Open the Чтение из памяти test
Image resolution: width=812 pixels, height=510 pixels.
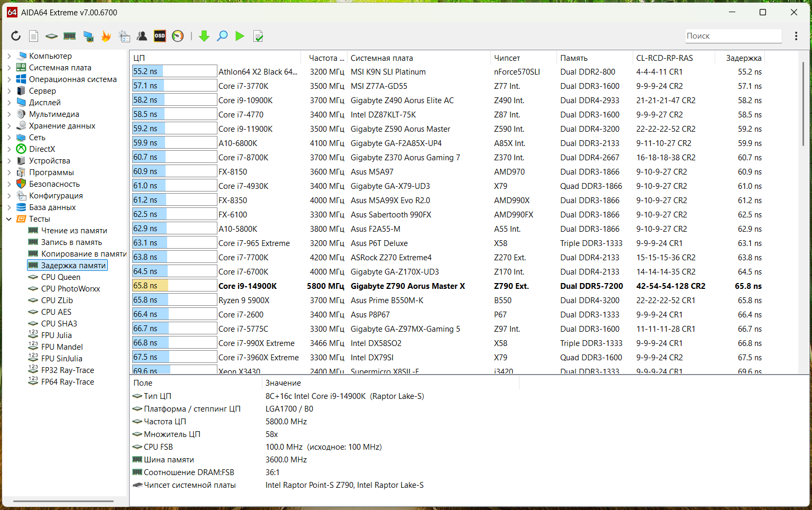[x=74, y=231]
